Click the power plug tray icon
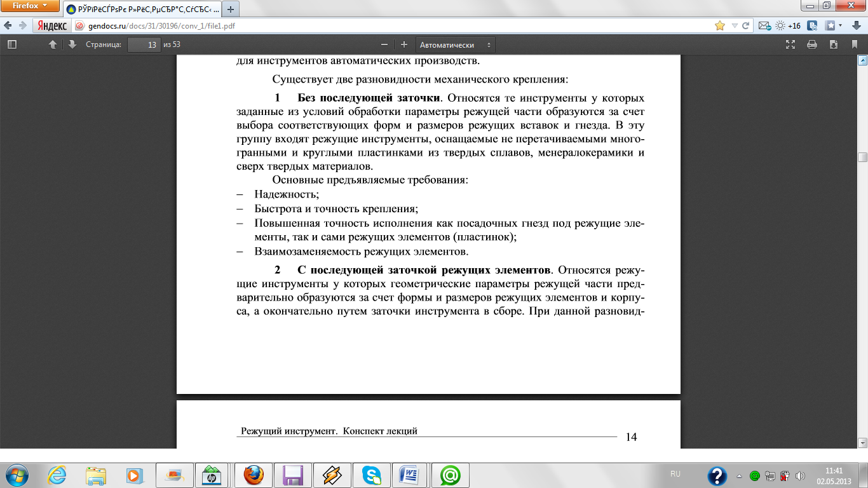 [784, 475]
